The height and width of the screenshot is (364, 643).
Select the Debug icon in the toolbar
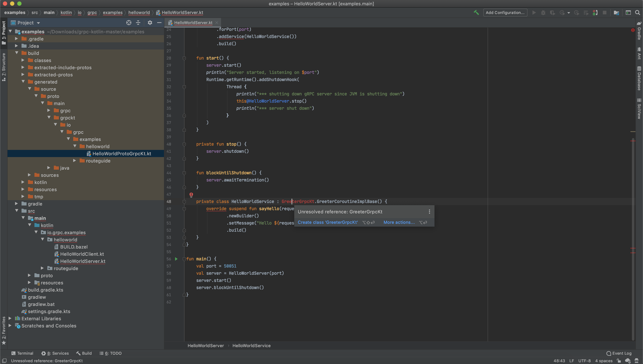[543, 13]
